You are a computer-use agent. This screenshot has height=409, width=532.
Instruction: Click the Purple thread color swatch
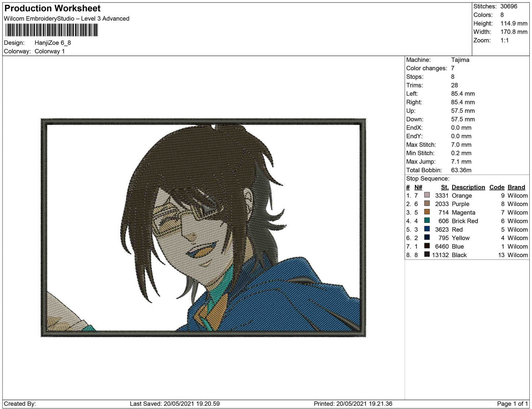tap(427, 203)
